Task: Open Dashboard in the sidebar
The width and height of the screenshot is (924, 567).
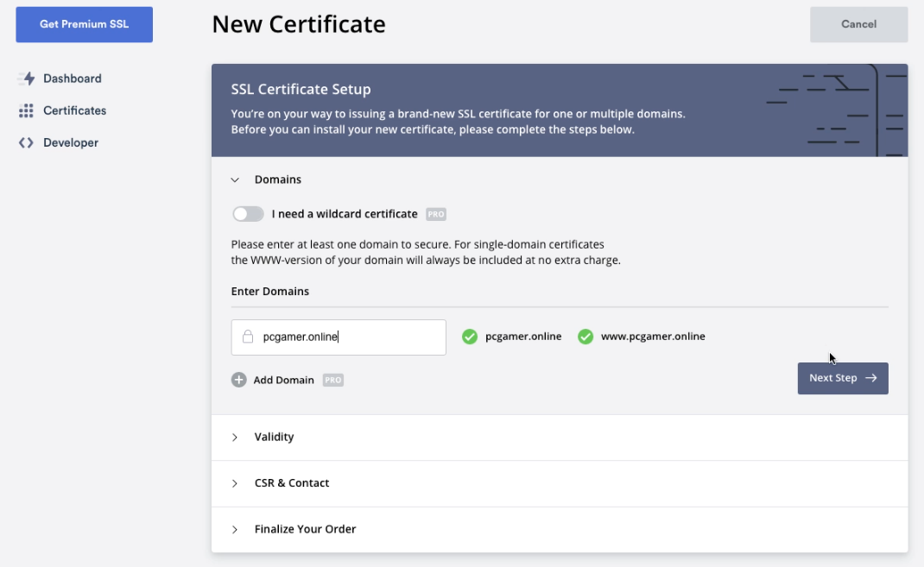Action: (72, 79)
